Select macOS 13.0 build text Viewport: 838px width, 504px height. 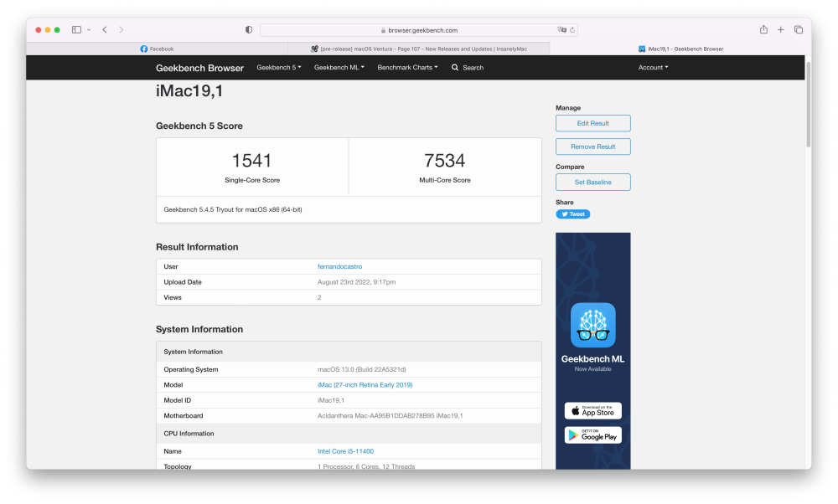(362, 369)
